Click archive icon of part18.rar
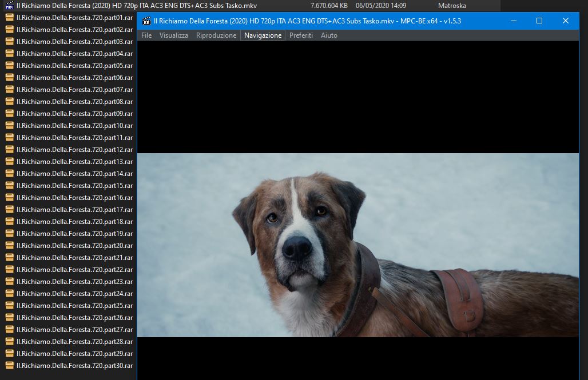The image size is (588, 380). pyautogui.click(x=10, y=222)
